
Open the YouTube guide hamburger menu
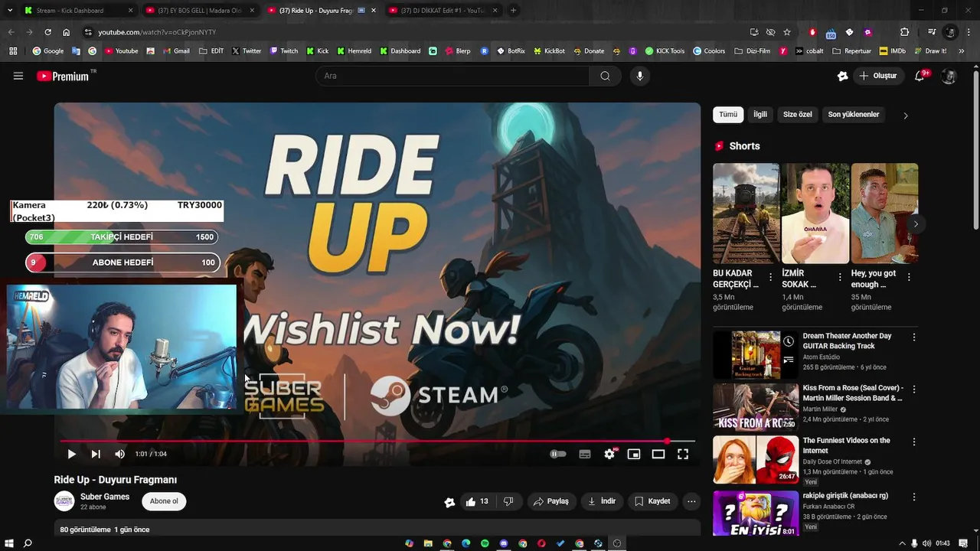18,76
